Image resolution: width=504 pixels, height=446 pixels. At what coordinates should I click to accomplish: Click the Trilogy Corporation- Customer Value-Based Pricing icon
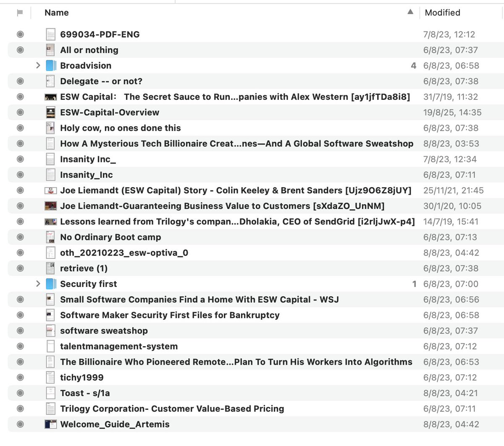tap(50, 409)
